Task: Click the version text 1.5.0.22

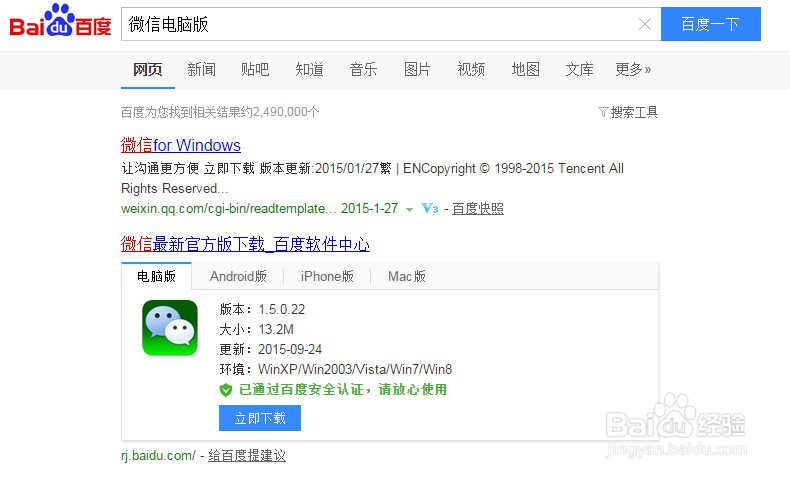Action: pyautogui.click(x=282, y=309)
